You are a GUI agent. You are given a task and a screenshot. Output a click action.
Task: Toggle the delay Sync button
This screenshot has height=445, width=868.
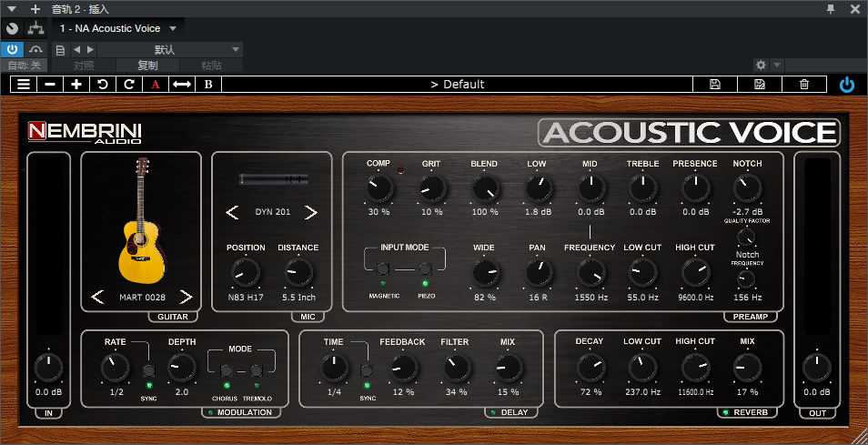(x=367, y=371)
